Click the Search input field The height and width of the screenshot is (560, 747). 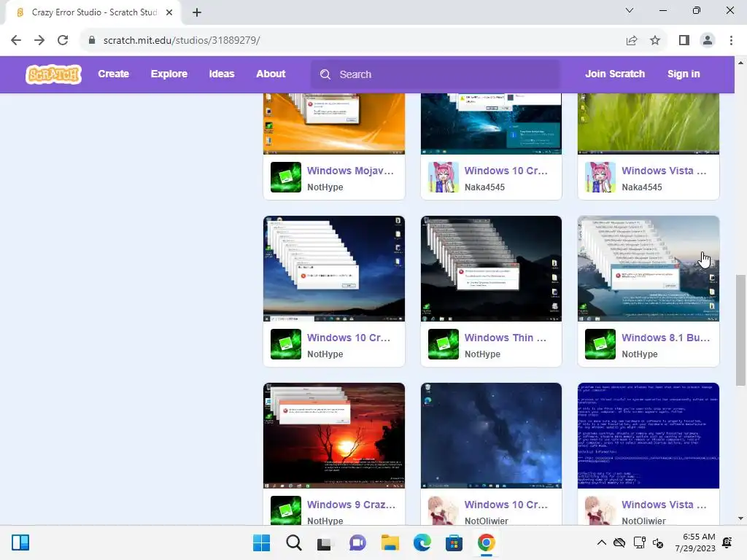pyautogui.click(x=436, y=74)
